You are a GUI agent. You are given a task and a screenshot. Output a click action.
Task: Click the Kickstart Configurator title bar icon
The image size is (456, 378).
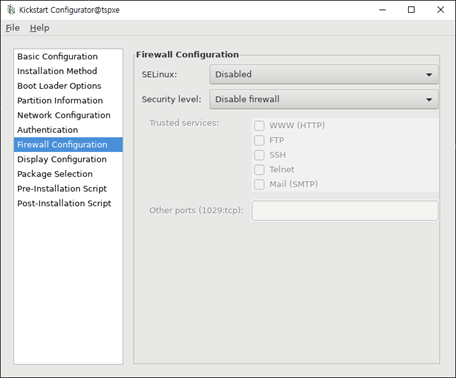click(11, 10)
